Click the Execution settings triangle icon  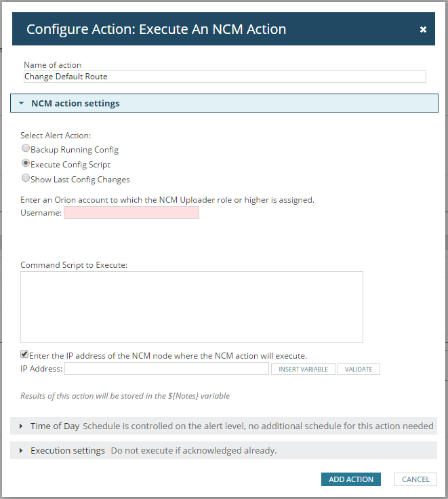pos(22,451)
